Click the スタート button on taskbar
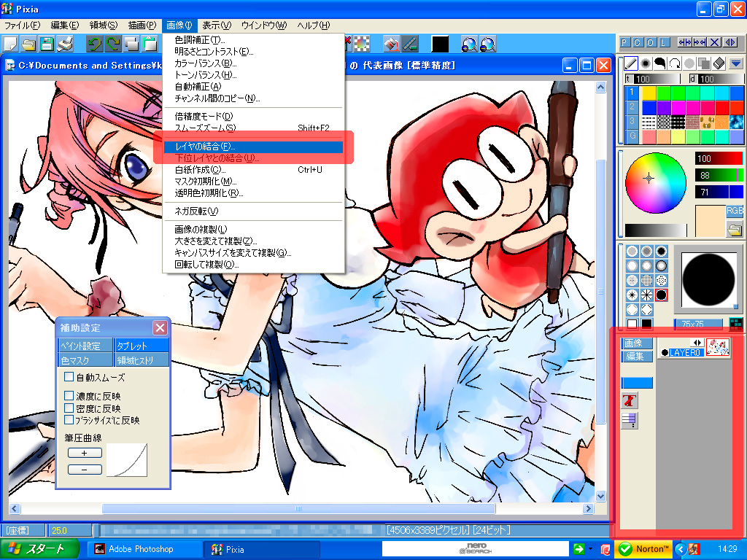This screenshot has width=747, height=560. click(39, 549)
